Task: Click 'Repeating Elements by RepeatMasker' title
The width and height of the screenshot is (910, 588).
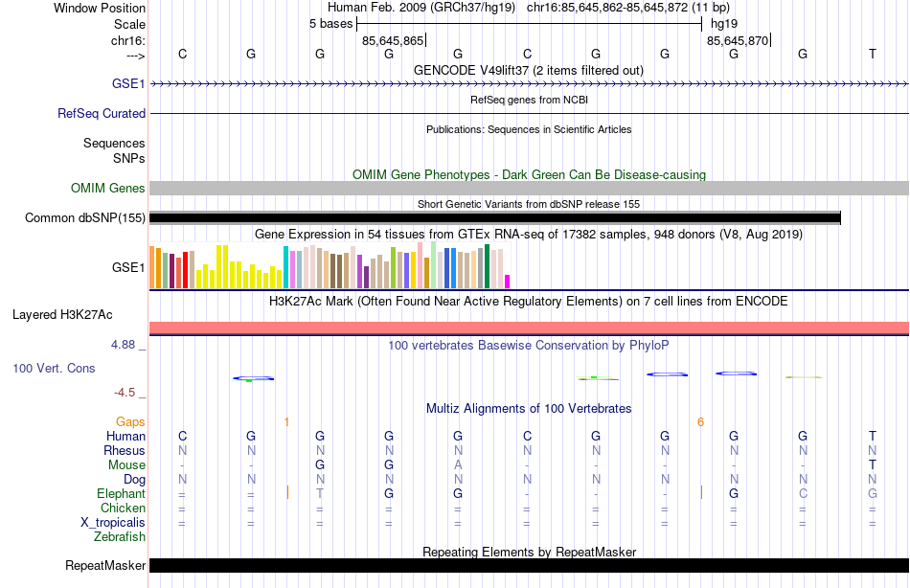Action: click(x=529, y=552)
